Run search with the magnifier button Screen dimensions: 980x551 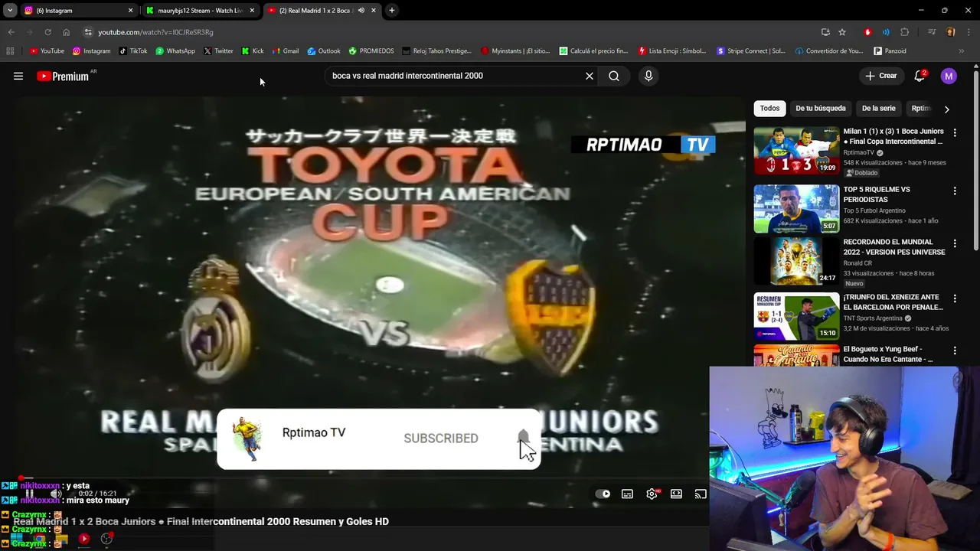(614, 76)
